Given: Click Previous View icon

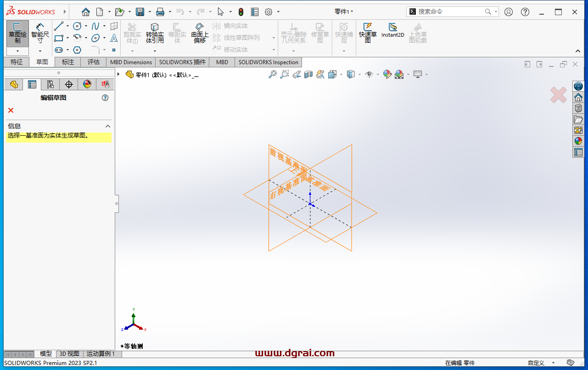Looking at the screenshot, I should click(297, 74).
